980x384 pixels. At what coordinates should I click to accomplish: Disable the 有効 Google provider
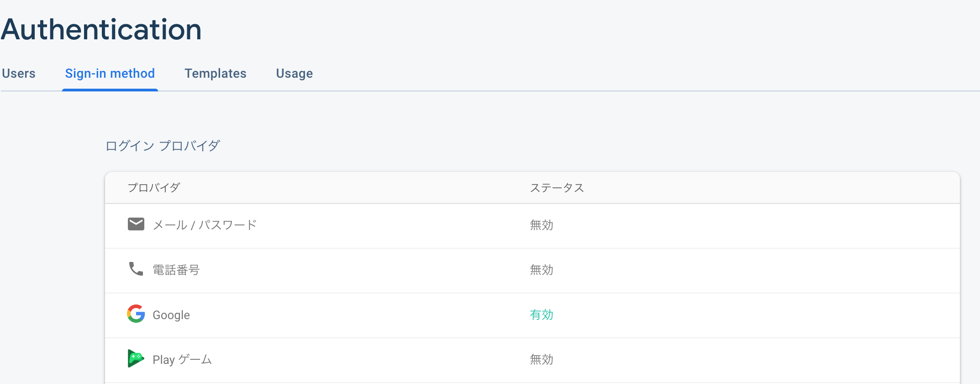541,315
